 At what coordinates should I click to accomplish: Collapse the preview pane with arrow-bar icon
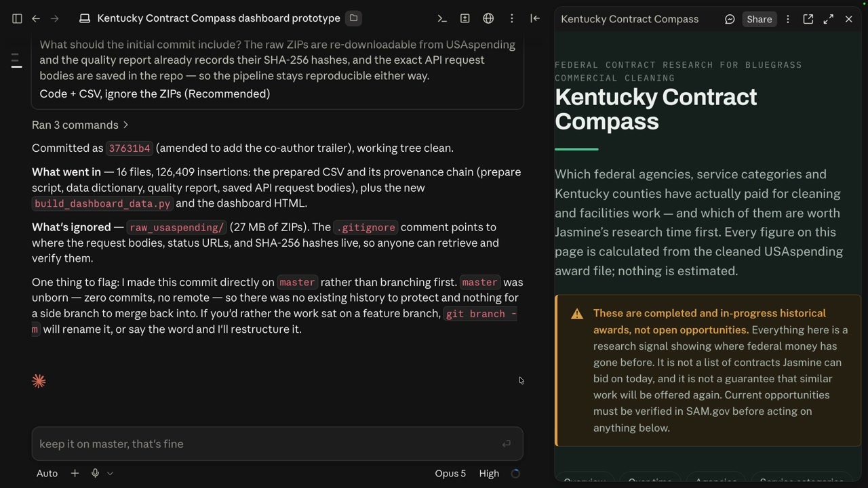[x=535, y=18]
